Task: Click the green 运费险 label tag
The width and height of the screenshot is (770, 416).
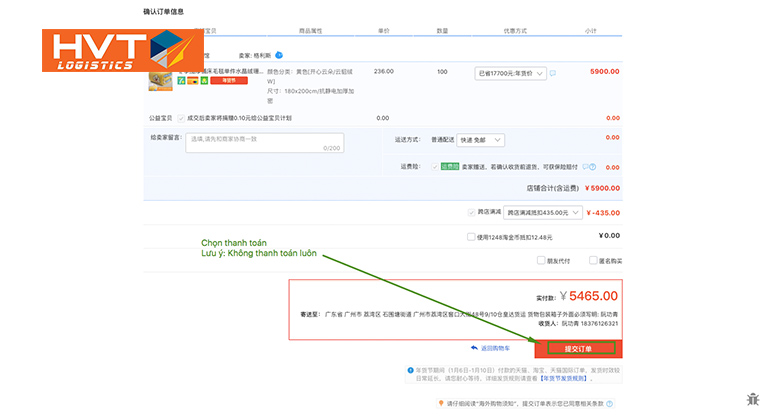Action: (450, 167)
